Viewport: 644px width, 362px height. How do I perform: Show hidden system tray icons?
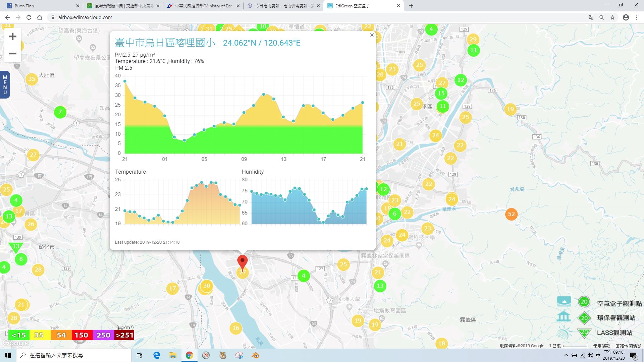(x=566, y=355)
